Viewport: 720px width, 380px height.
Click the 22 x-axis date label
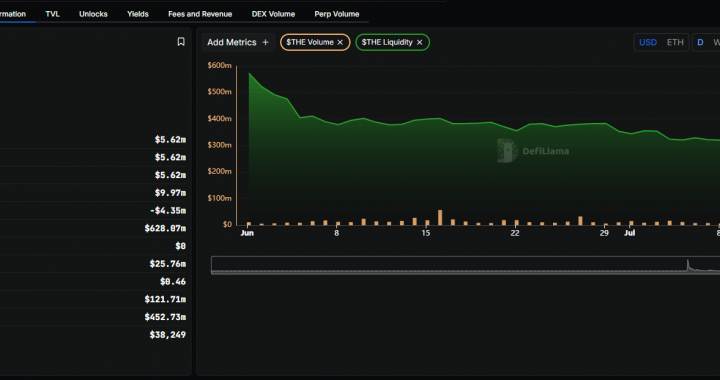point(515,233)
